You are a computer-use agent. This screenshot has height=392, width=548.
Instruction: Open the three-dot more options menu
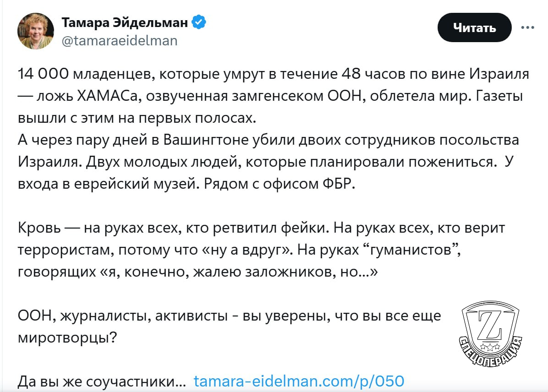(x=528, y=27)
